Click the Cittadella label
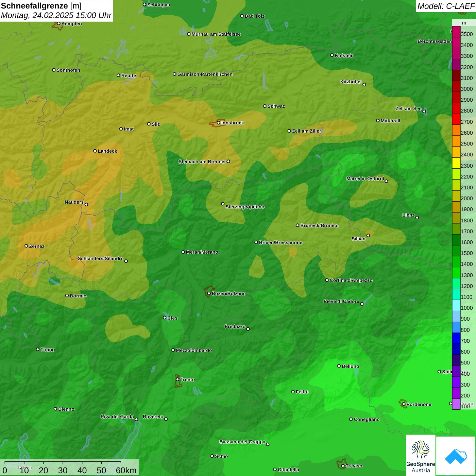This screenshot has height=476, width=476. pyautogui.click(x=289, y=470)
